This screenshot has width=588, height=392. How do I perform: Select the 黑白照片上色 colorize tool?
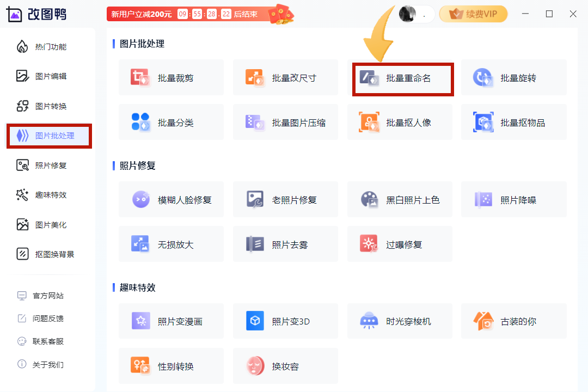(x=400, y=199)
